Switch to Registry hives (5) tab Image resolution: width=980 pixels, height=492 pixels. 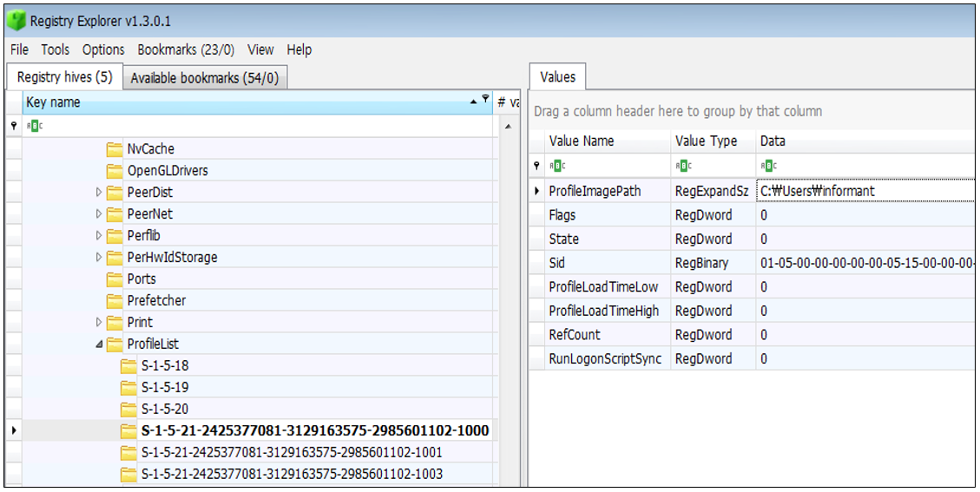point(64,77)
